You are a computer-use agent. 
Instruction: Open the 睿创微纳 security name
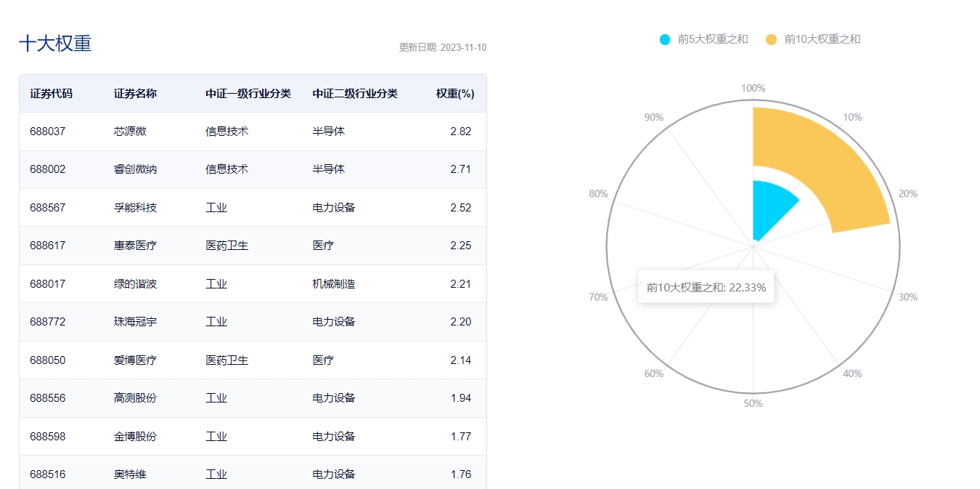[135, 169]
